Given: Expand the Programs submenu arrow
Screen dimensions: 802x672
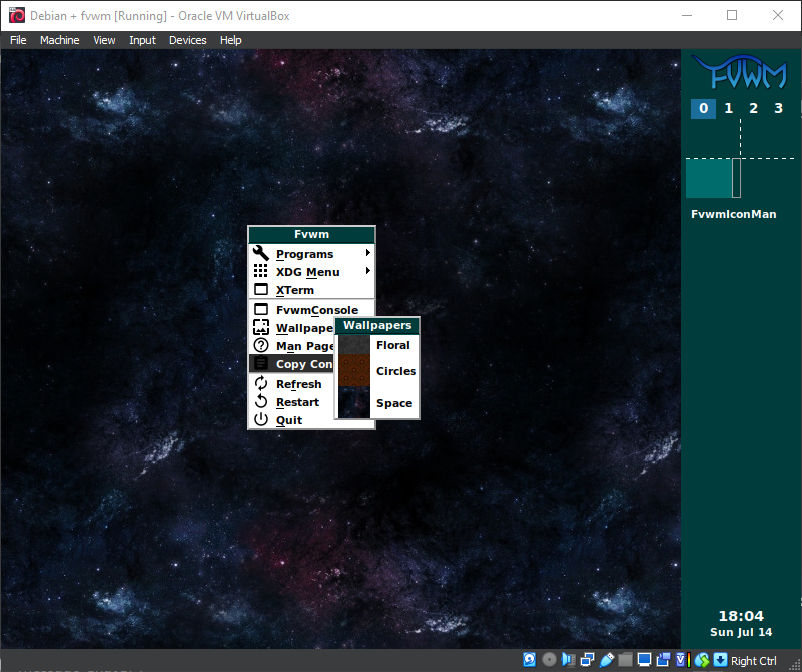Looking at the screenshot, I should [x=368, y=254].
